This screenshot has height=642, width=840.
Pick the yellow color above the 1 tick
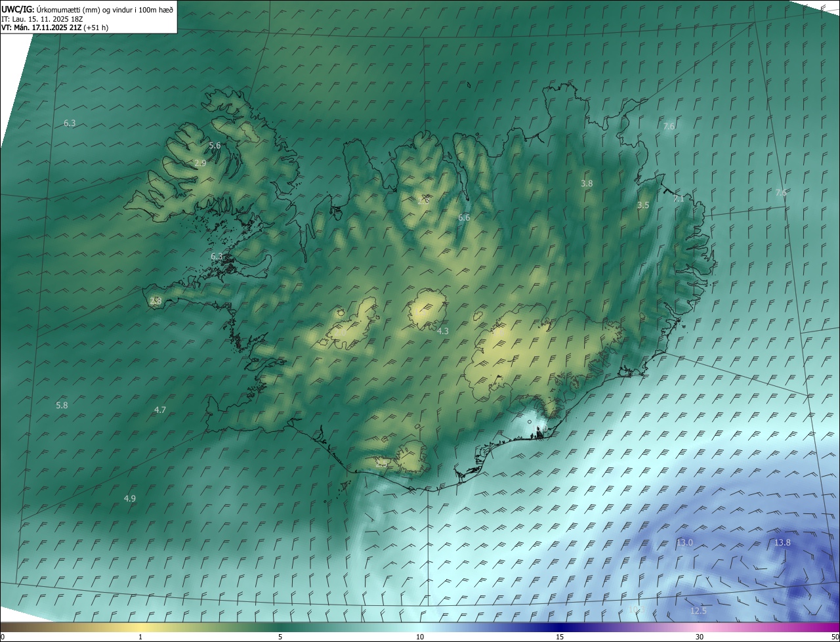[140, 627]
